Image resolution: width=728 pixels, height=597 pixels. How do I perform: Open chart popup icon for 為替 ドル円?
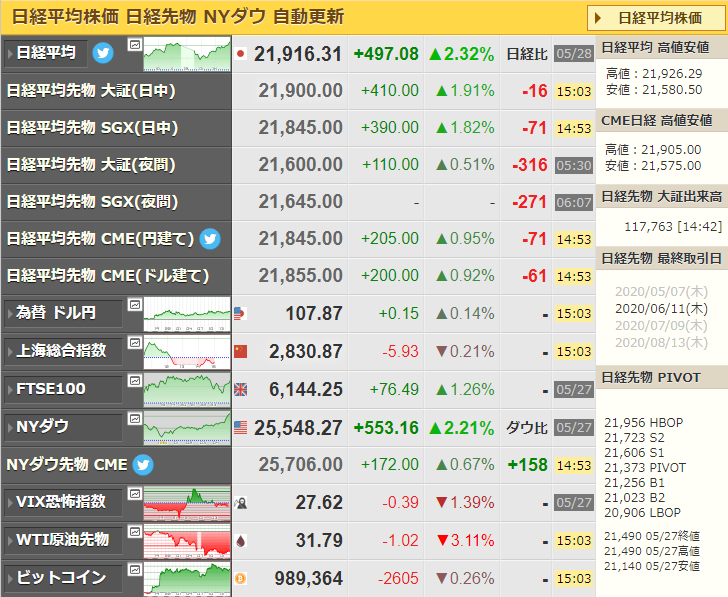point(135,305)
